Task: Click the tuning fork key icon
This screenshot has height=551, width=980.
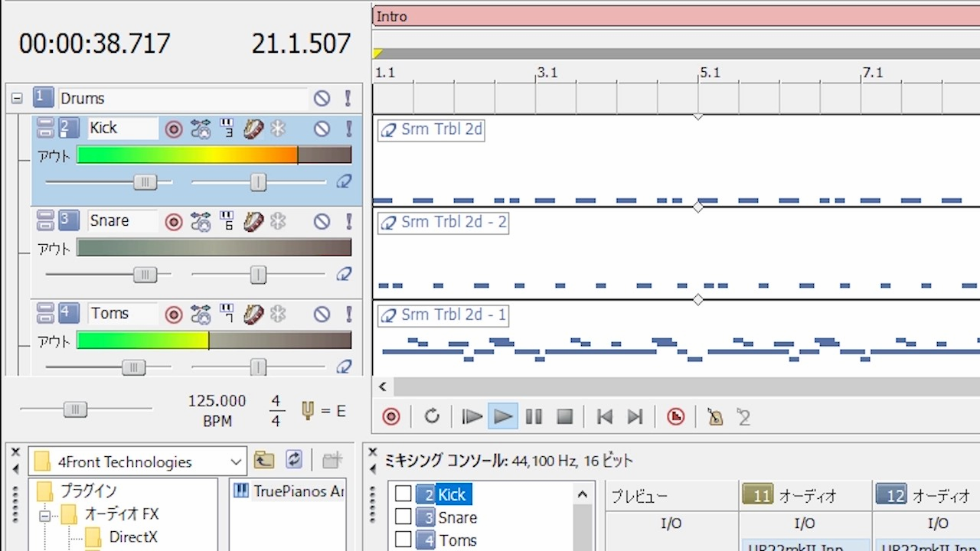Action: click(x=308, y=411)
